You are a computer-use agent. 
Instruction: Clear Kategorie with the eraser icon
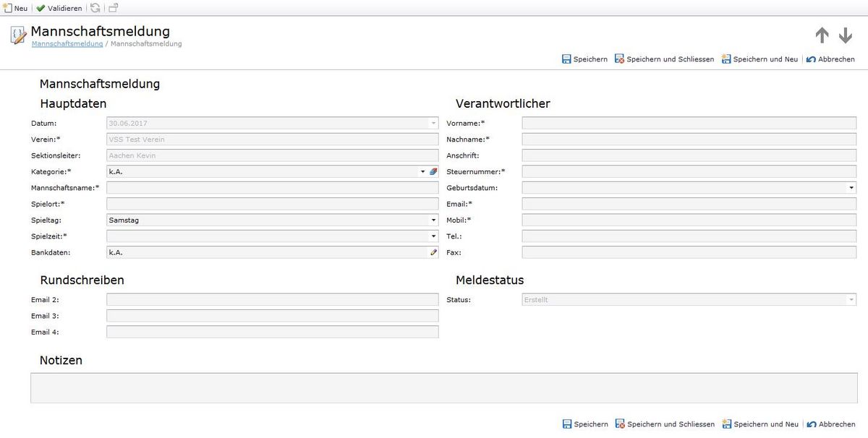click(x=433, y=172)
